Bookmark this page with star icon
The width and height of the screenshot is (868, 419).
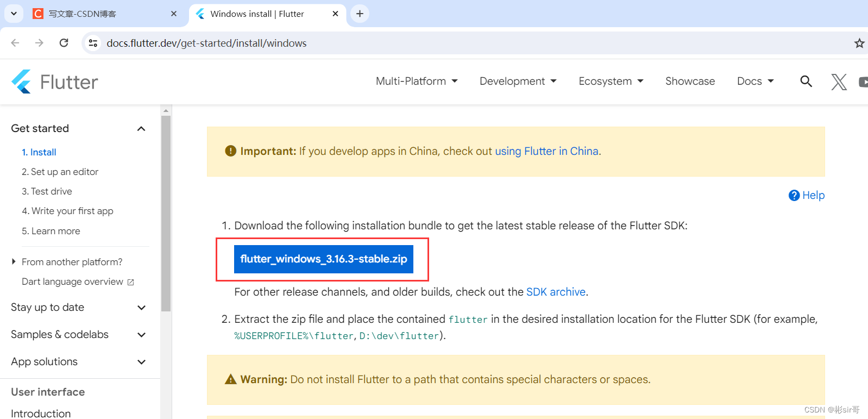(859, 43)
